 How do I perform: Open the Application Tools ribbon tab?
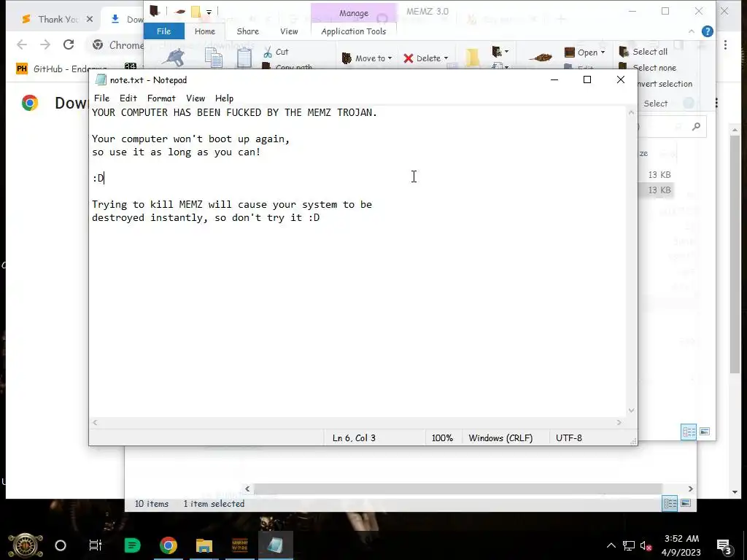point(354,31)
